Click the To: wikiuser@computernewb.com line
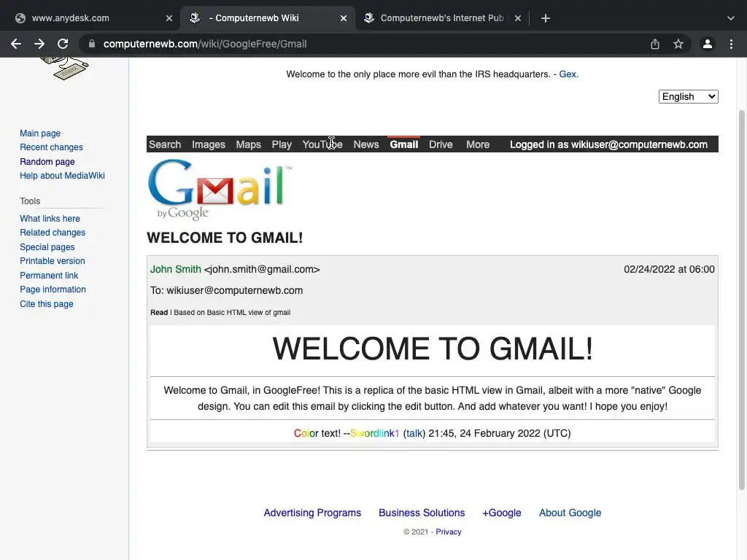The image size is (747, 560). tap(227, 290)
